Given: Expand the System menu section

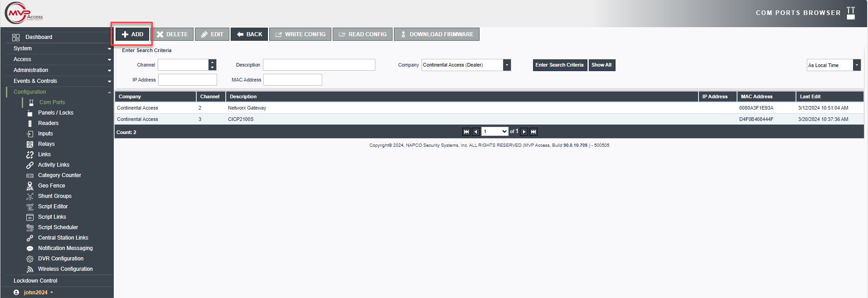Looking at the screenshot, I should click(x=59, y=48).
